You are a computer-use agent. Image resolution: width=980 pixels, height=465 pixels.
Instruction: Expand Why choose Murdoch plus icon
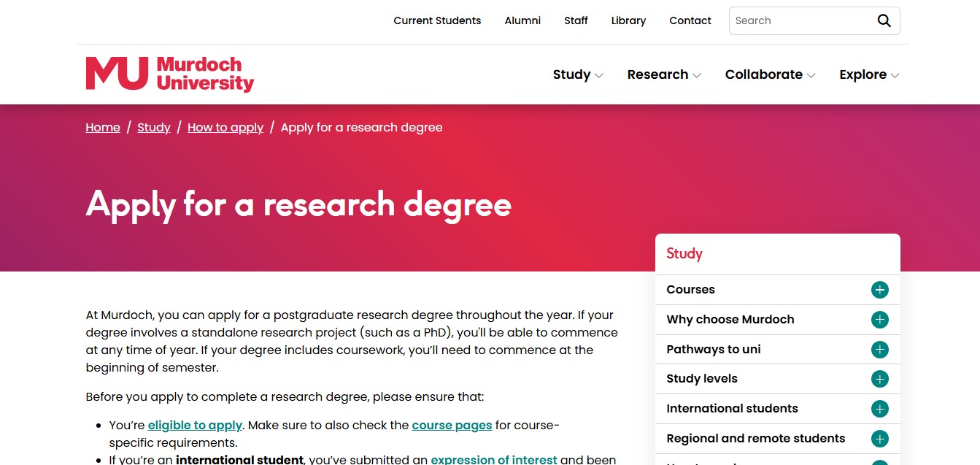[880, 320]
